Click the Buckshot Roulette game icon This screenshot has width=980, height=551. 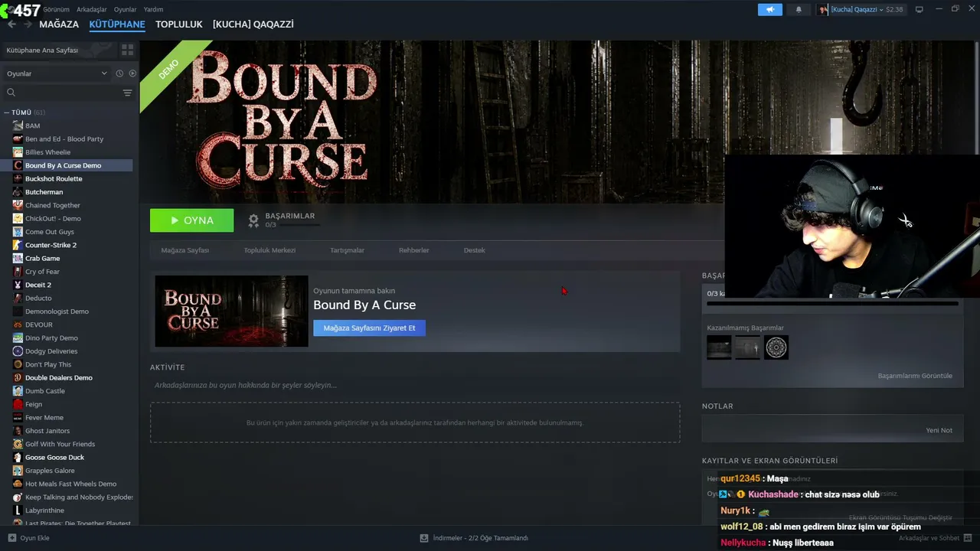tap(18, 178)
